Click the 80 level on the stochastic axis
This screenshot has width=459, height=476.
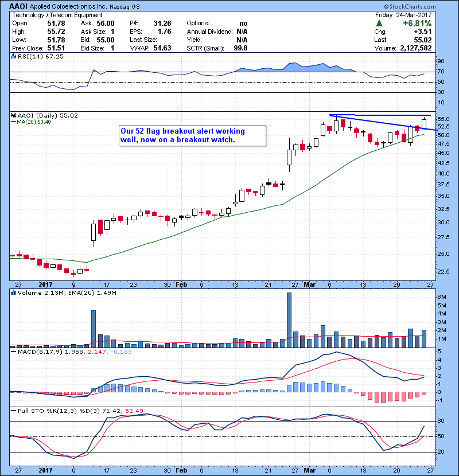[441, 421]
